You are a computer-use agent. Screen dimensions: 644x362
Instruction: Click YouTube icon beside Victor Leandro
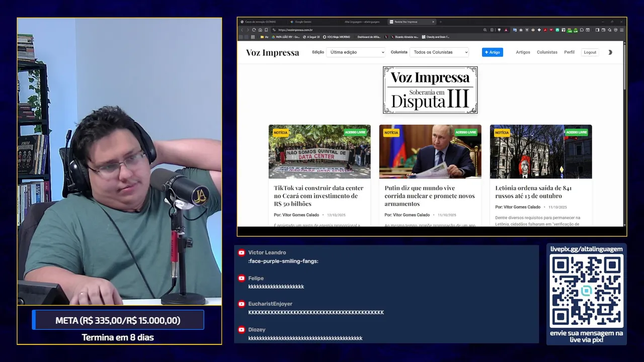[x=242, y=253]
